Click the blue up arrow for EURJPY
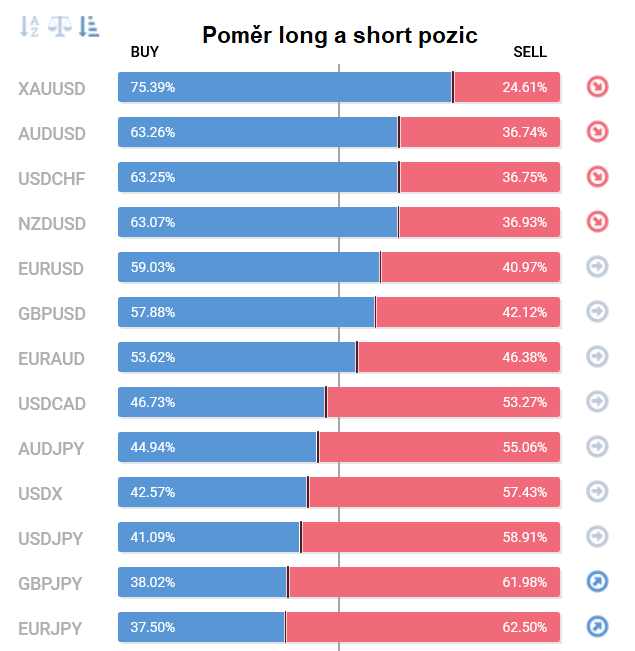Image resolution: width=635 pixels, height=651 pixels. tap(597, 626)
